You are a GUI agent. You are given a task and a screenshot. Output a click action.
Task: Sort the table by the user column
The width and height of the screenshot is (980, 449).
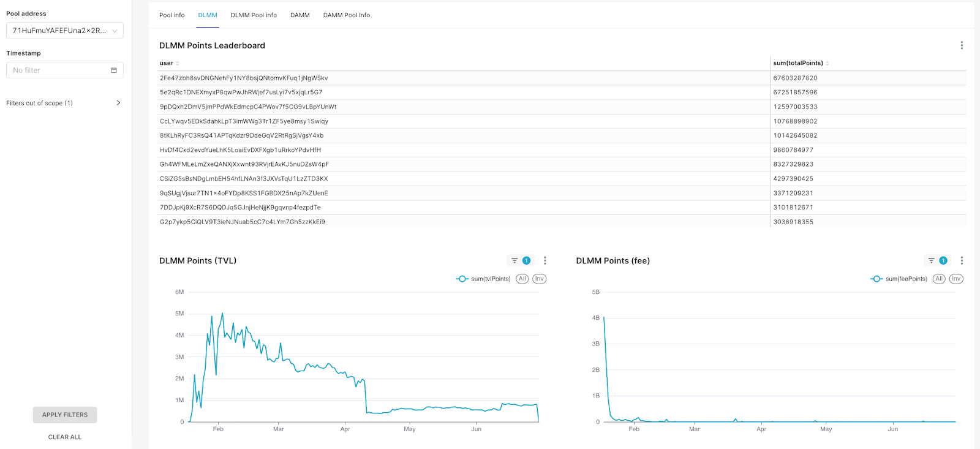click(x=178, y=64)
